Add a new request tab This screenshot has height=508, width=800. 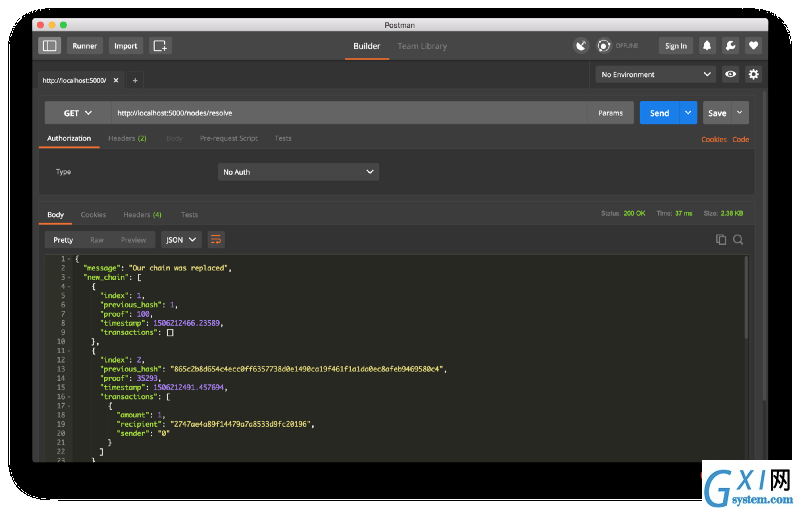(135, 80)
